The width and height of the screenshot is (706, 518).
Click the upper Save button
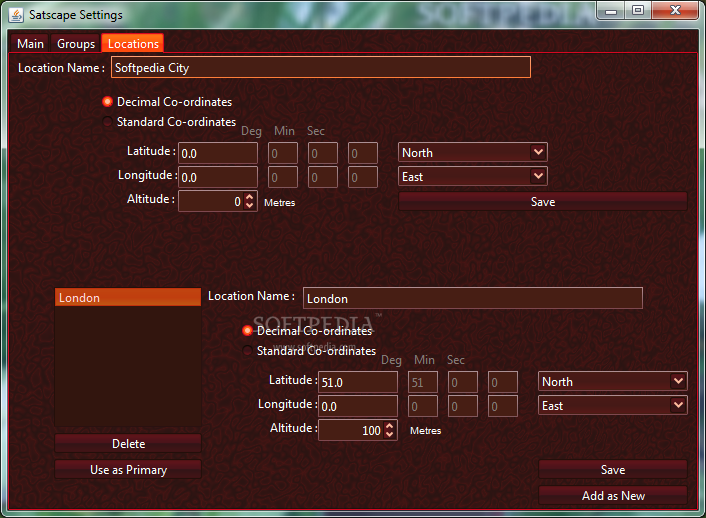click(543, 201)
